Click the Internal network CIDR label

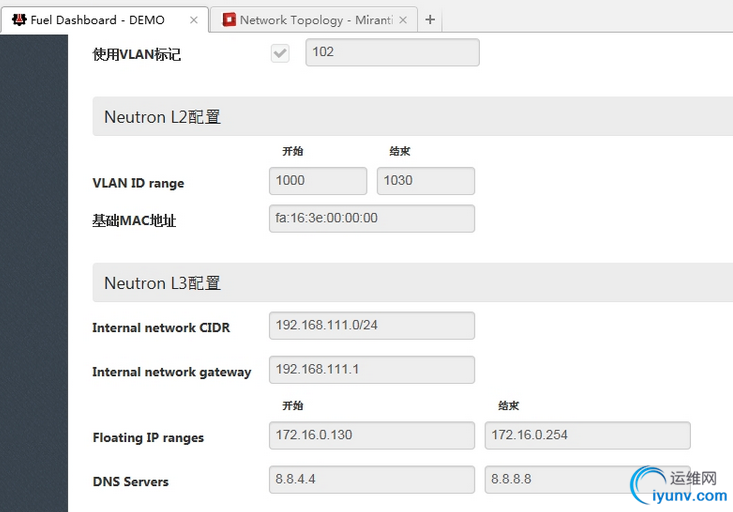click(x=161, y=328)
